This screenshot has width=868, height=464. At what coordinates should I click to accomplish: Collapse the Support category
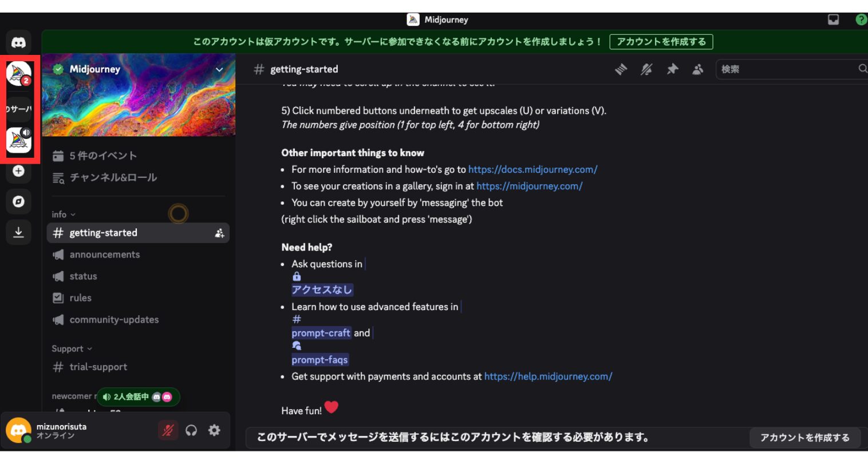72,349
